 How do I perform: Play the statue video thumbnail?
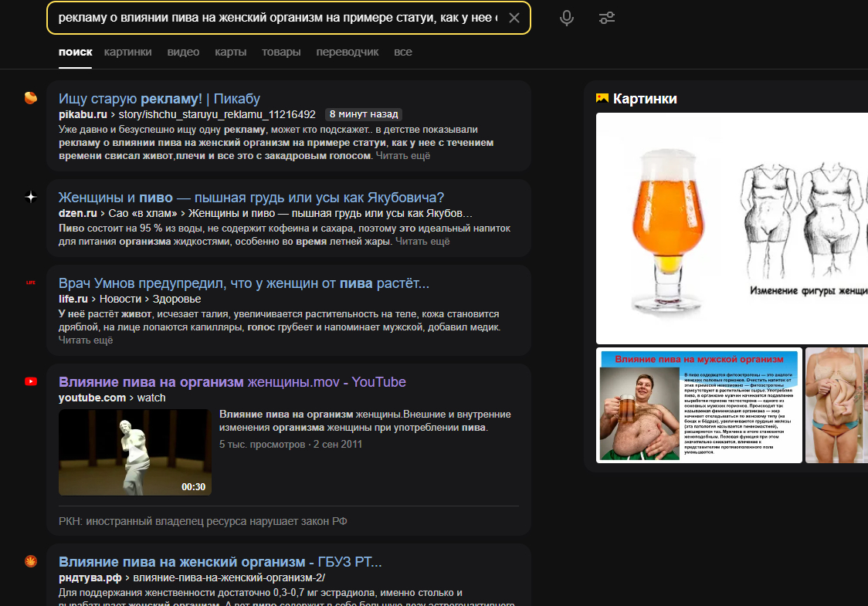135,452
